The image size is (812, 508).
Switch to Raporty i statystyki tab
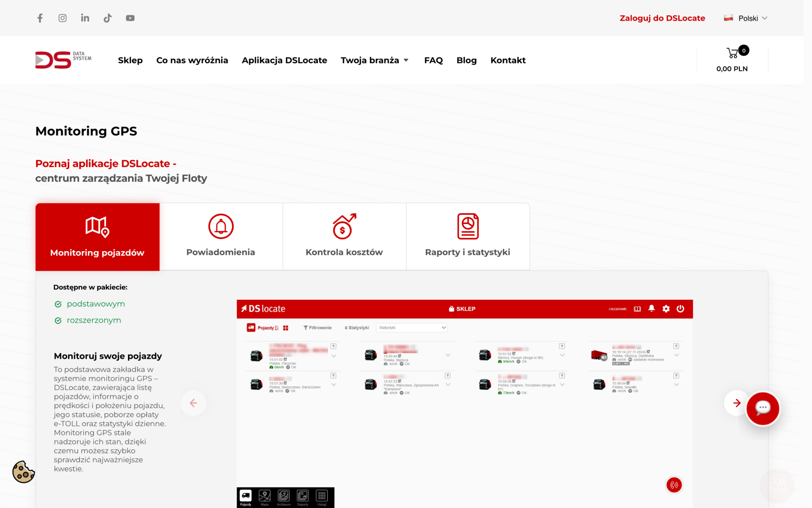(x=468, y=237)
